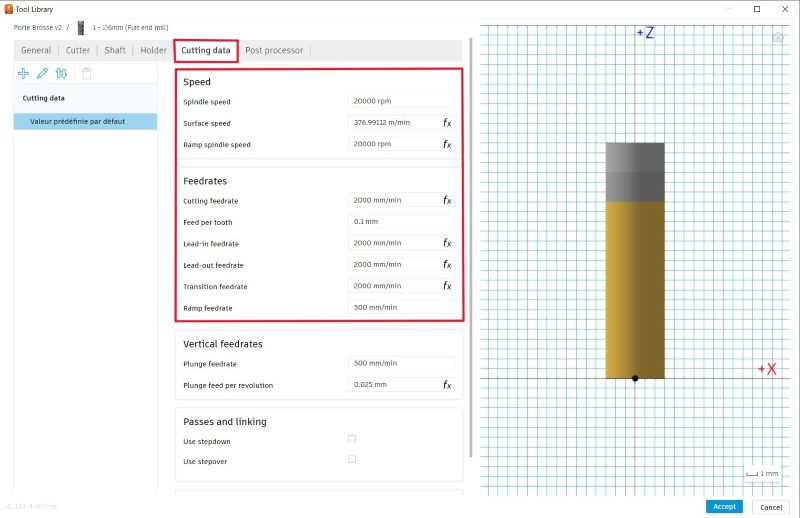Enable the Use stepdown checkbox
800x518 pixels.
click(x=352, y=439)
